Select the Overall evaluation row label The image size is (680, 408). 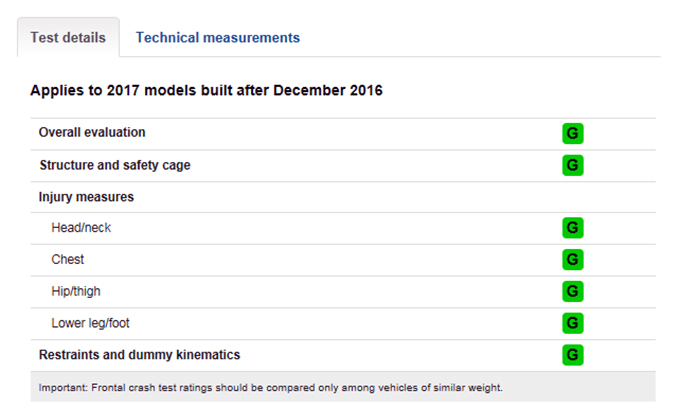click(92, 132)
